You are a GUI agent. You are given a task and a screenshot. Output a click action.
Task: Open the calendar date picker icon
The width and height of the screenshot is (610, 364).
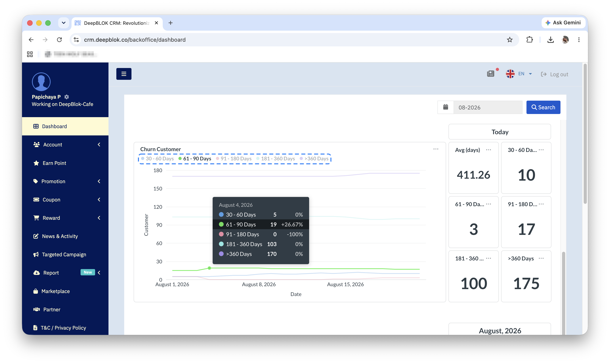coord(446,107)
